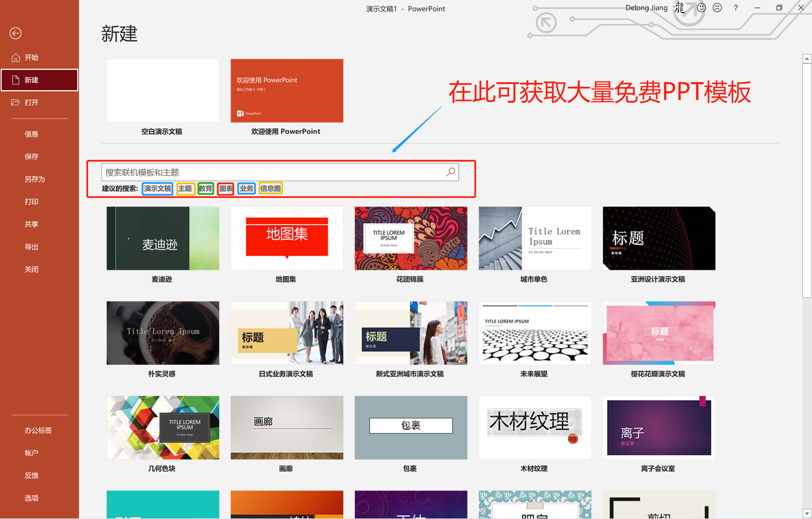Screen dimensions: 812x519
Task: Go to 共享 in the sidebar
Action: click(x=31, y=225)
